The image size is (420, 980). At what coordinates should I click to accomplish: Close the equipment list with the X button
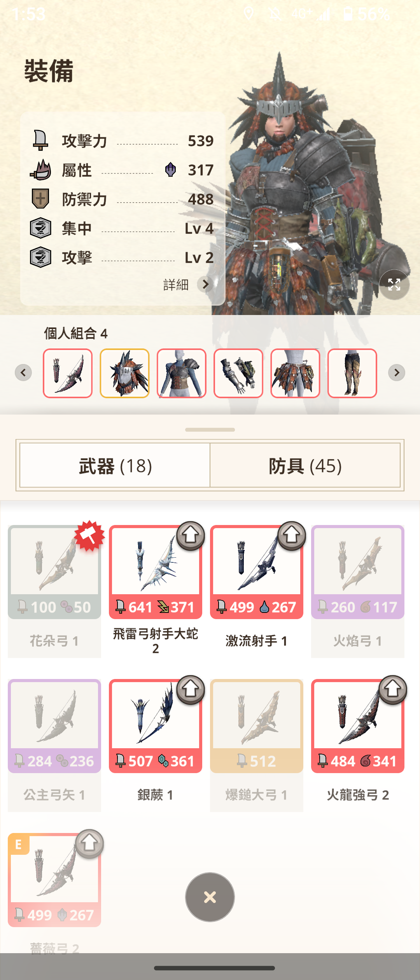(x=210, y=897)
